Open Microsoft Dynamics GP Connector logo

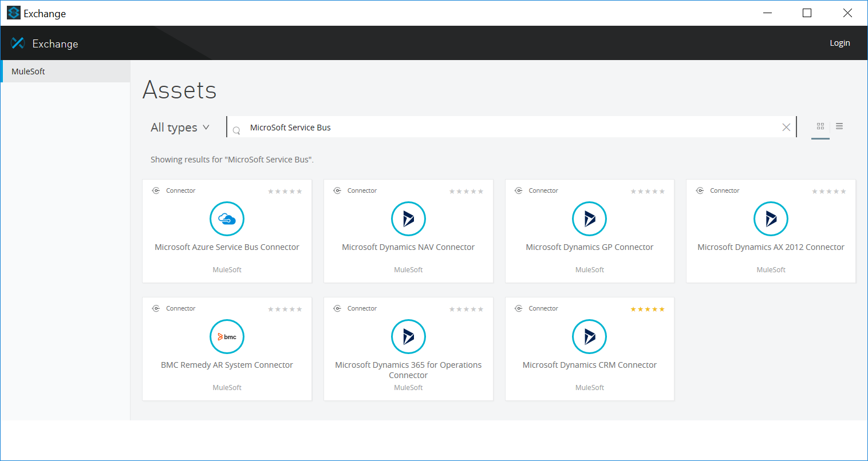click(x=590, y=219)
